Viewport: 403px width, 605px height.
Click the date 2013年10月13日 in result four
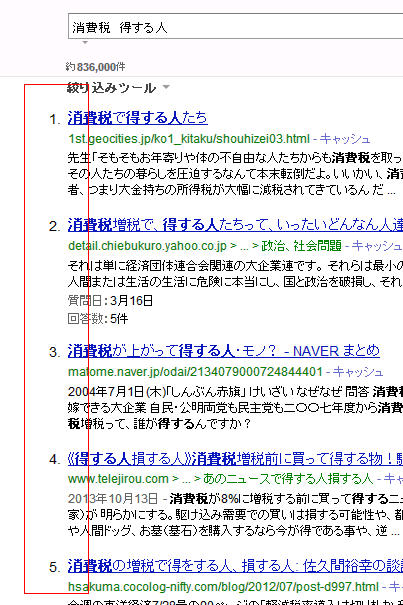point(113,499)
